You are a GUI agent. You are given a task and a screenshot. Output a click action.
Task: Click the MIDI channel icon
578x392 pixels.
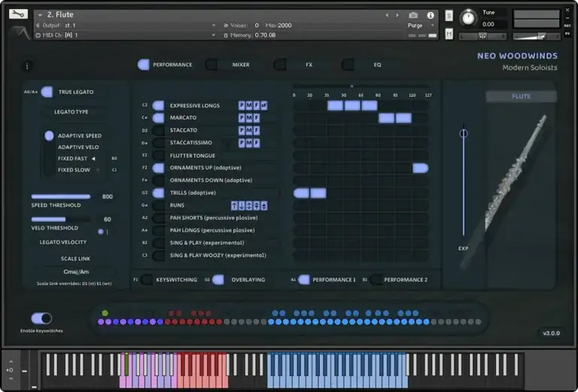click(38, 35)
